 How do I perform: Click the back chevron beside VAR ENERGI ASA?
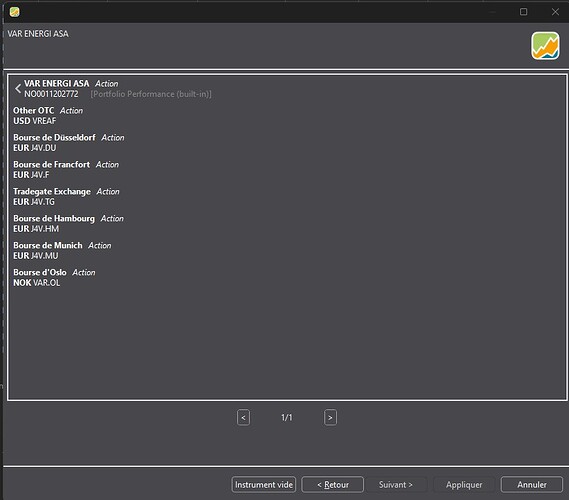(18, 89)
